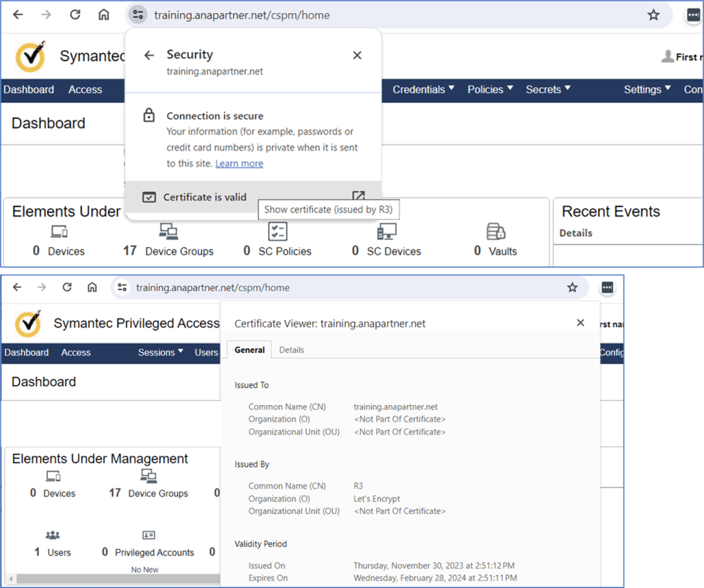Click the horizontal scrollbar under the dashboard panel

[x=110, y=579]
